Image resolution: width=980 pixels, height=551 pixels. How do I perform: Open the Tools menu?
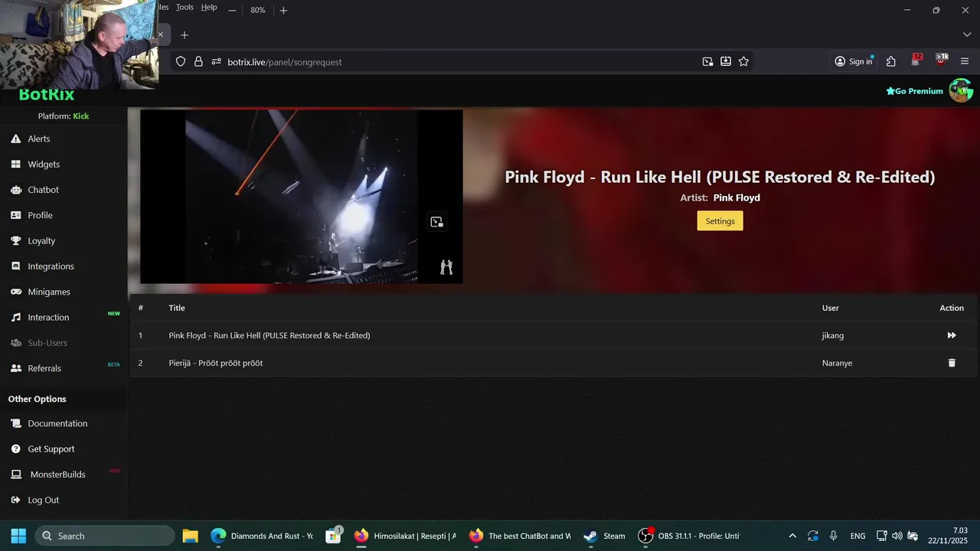[x=185, y=7]
